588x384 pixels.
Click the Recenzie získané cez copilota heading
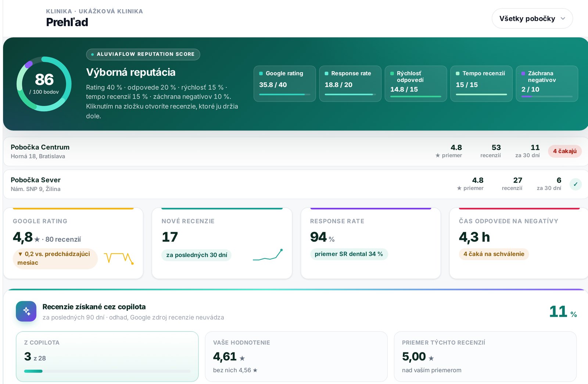(94, 307)
